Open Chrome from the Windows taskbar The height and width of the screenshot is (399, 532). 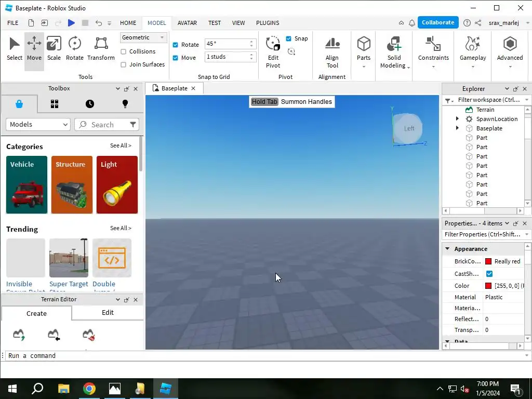click(89, 389)
